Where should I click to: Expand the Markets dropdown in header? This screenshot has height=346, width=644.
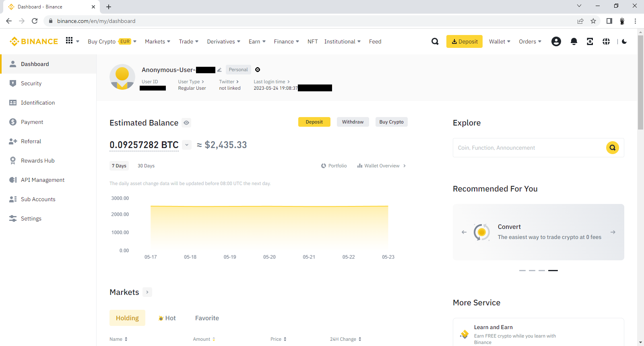click(158, 41)
